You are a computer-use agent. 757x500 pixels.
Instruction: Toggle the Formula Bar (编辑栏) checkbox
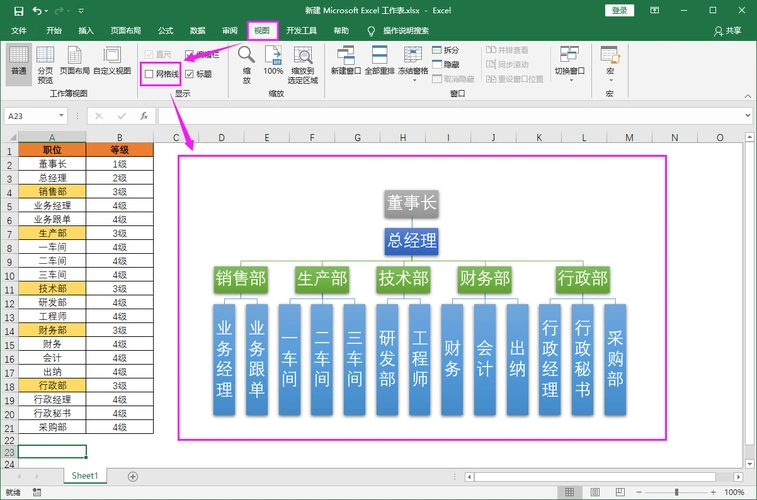click(190, 54)
